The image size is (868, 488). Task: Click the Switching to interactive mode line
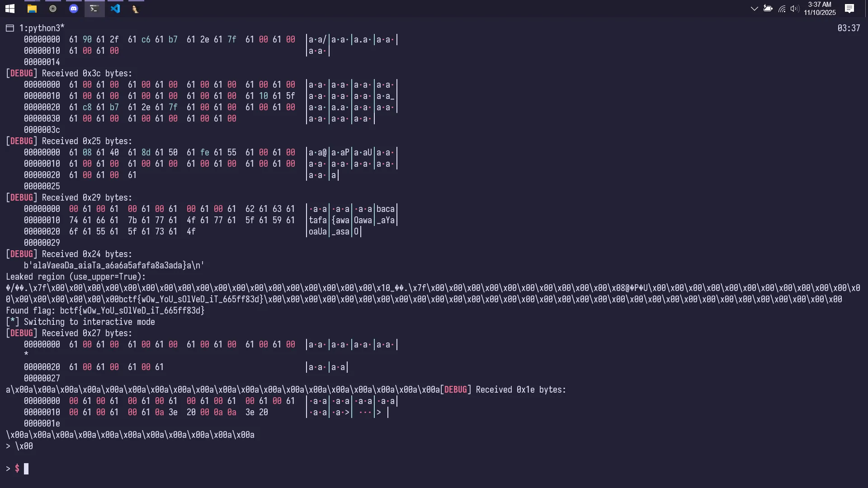tap(80, 322)
